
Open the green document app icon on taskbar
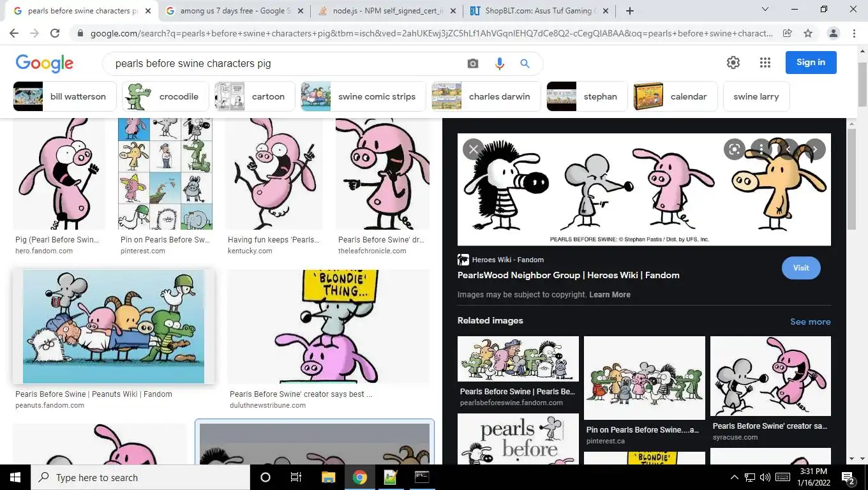pyautogui.click(x=391, y=477)
